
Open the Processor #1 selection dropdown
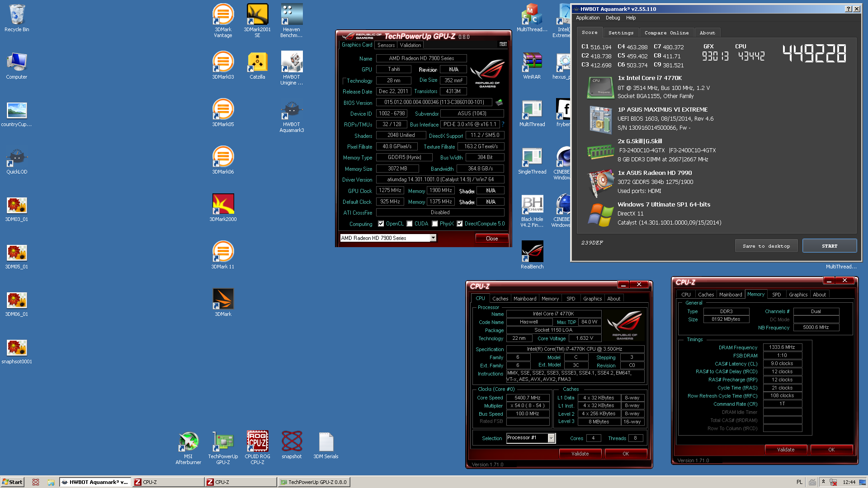[551, 438]
